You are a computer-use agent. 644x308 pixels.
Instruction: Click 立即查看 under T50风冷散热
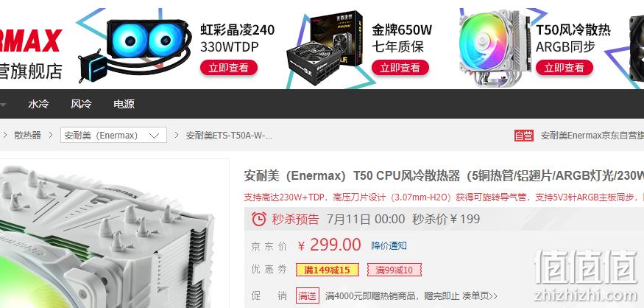point(565,68)
